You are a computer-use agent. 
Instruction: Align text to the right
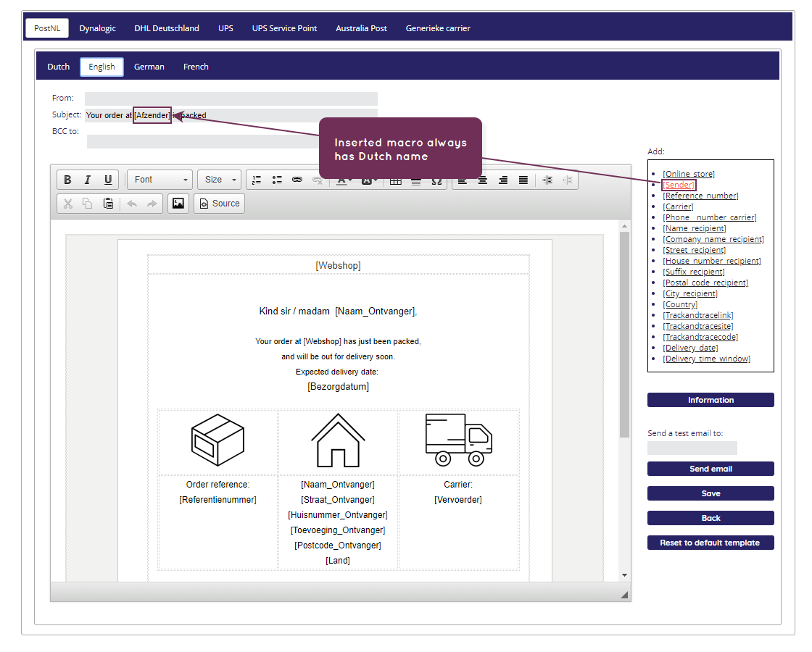503,180
